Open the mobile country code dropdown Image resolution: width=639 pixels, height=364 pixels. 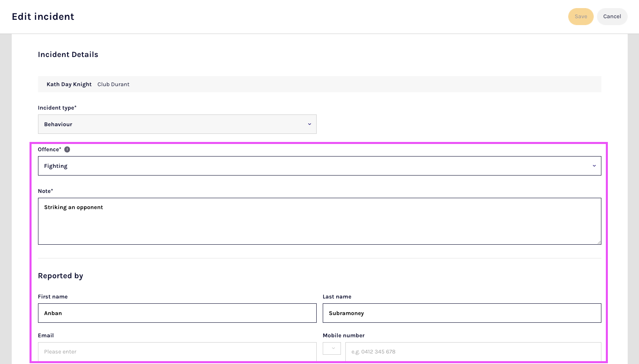(332, 349)
